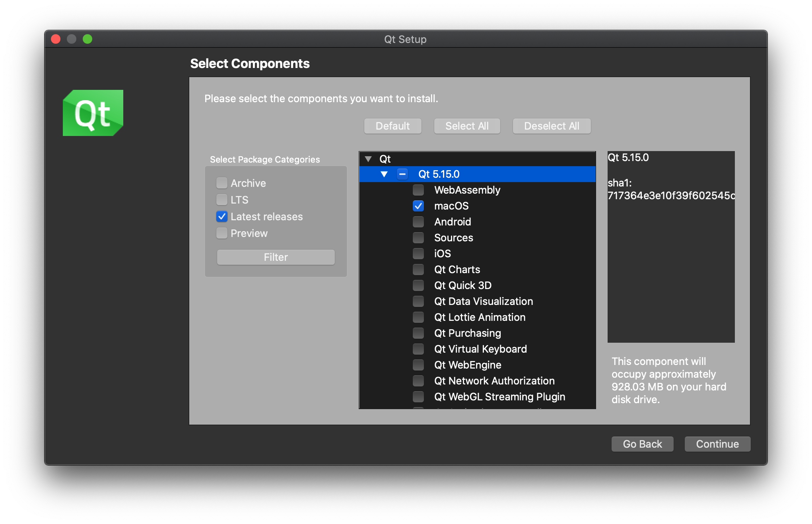Click the Filter button in package categories
The image size is (812, 524).
pyautogui.click(x=275, y=257)
